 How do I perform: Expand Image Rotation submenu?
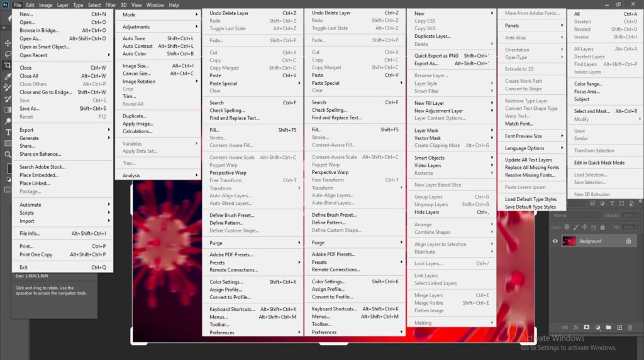[158, 81]
